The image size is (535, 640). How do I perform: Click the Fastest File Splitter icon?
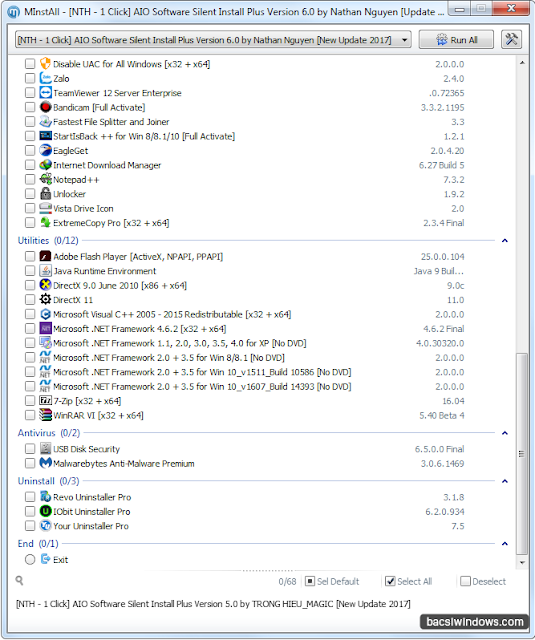[45, 121]
